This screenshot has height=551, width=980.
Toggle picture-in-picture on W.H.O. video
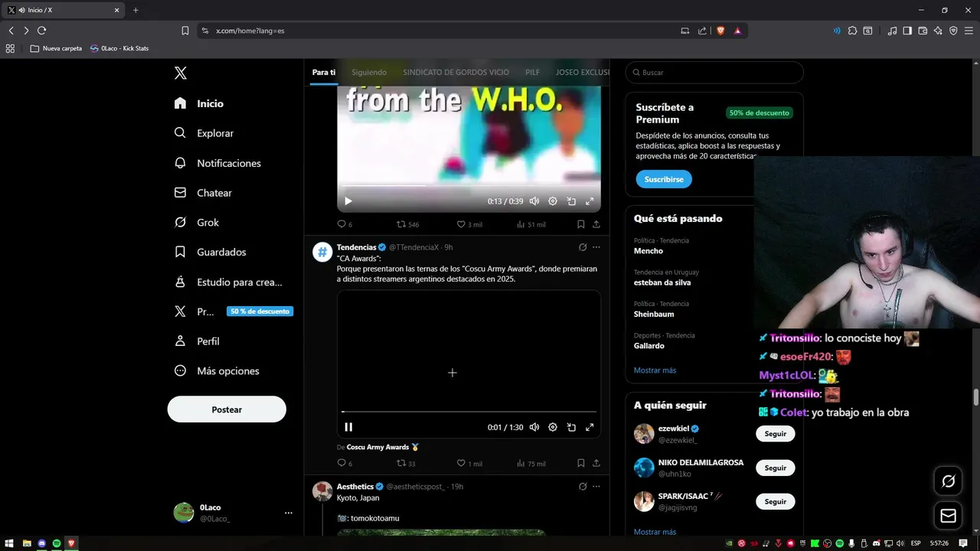pyautogui.click(x=571, y=201)
